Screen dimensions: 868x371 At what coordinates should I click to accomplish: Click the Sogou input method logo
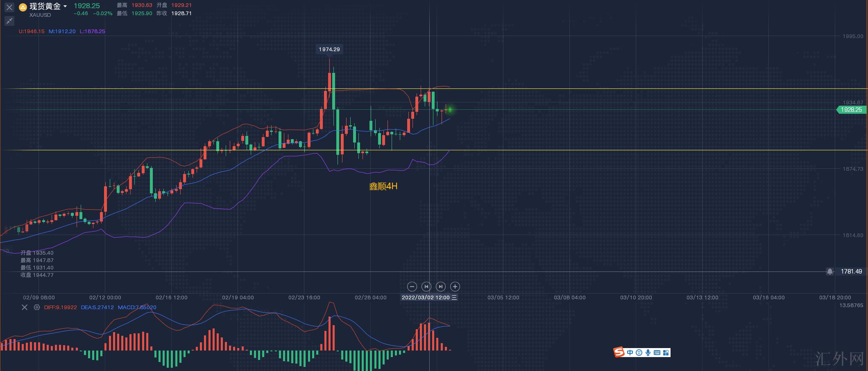coord(619,352)
